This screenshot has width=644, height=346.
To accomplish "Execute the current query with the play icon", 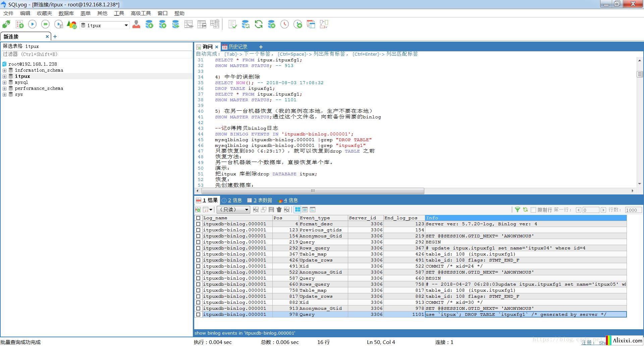I will tap(33, 24).
